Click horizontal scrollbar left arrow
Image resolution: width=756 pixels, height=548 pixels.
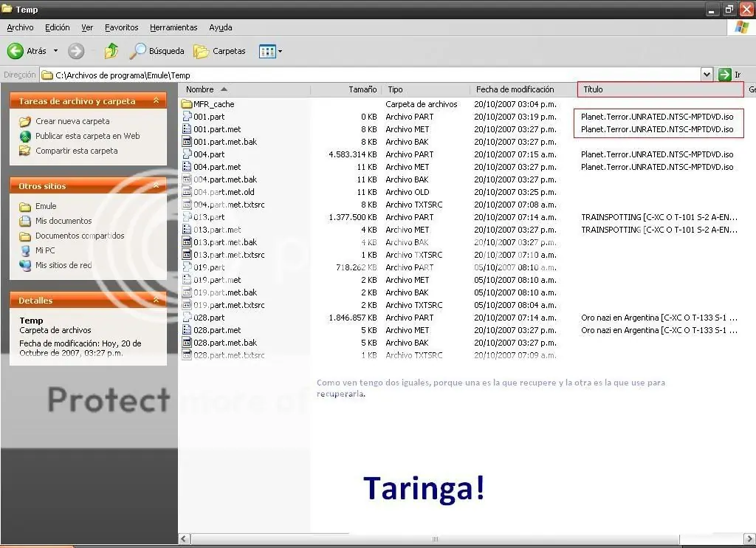point(185,539)
